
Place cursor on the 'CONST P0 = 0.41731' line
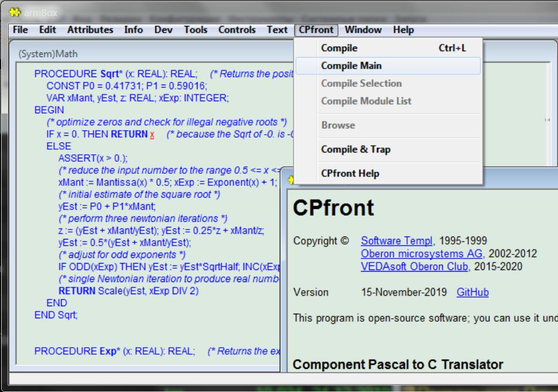127,86
